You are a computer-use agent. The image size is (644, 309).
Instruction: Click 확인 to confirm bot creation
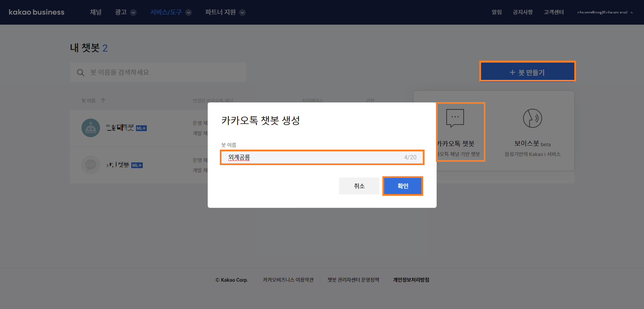(403, 186)
